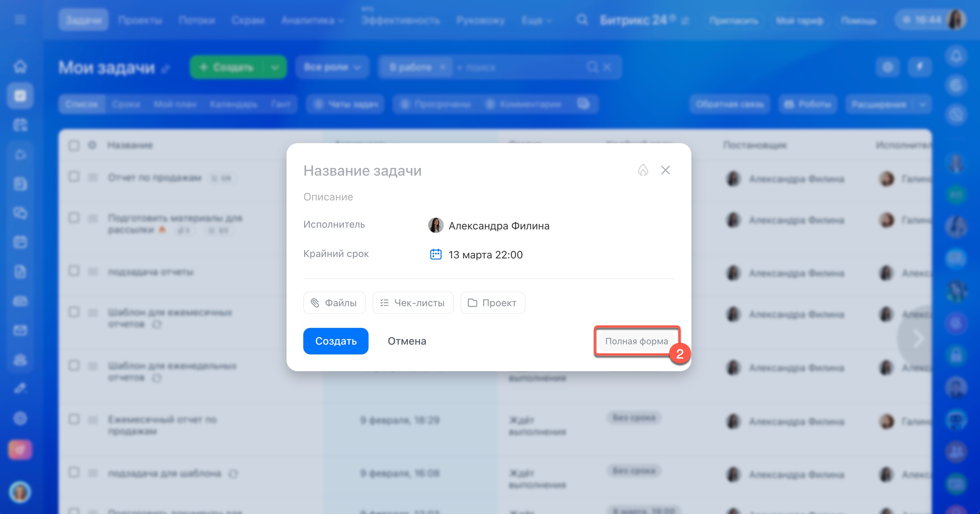This screenshot has height=514, width=980.
Task: Open Полная форма full form
Action: pos(637,341)
